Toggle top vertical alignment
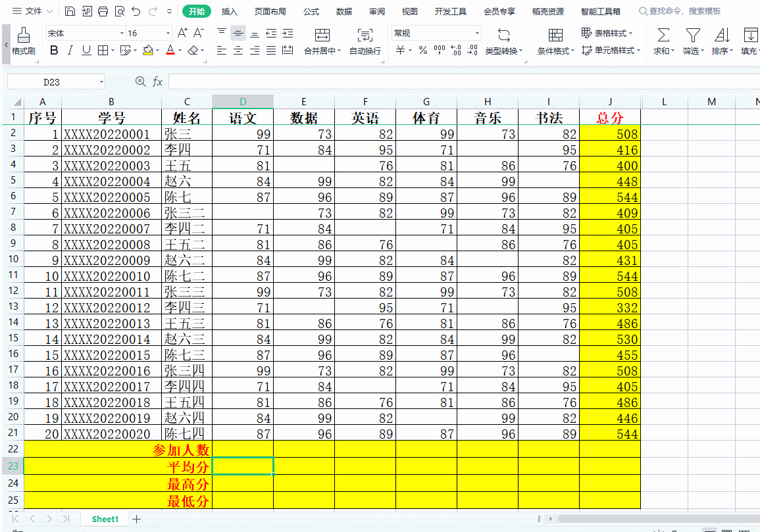This screenshot has height=532, width=760. [222, 33]
